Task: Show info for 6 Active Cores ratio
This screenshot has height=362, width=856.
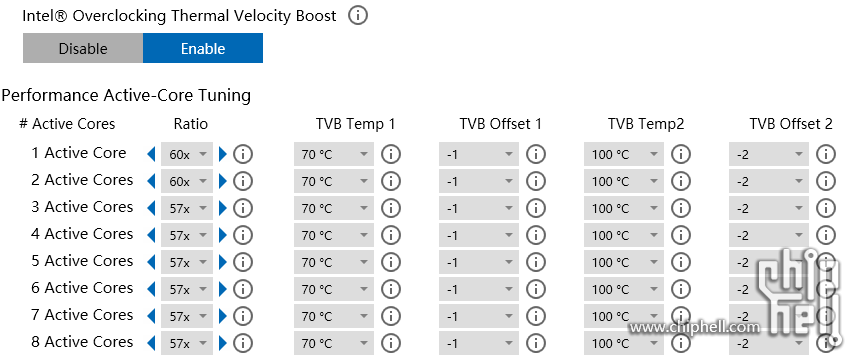Action: pos(243,289)
